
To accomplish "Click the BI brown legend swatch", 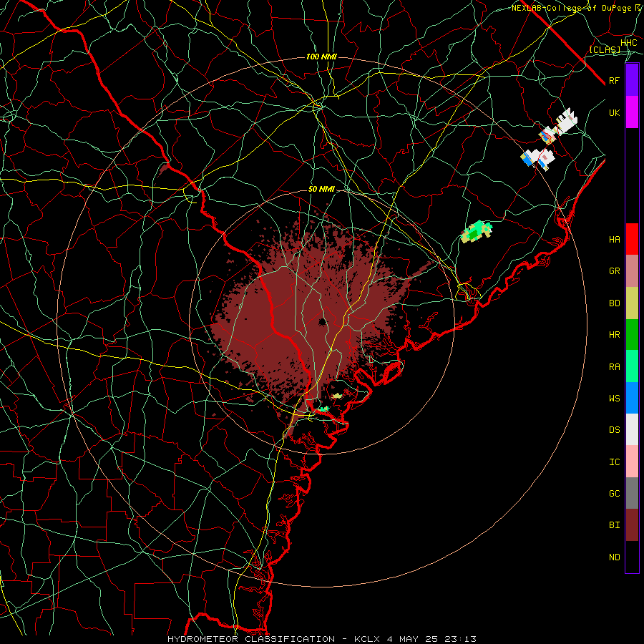I will (x=632, y=525).
